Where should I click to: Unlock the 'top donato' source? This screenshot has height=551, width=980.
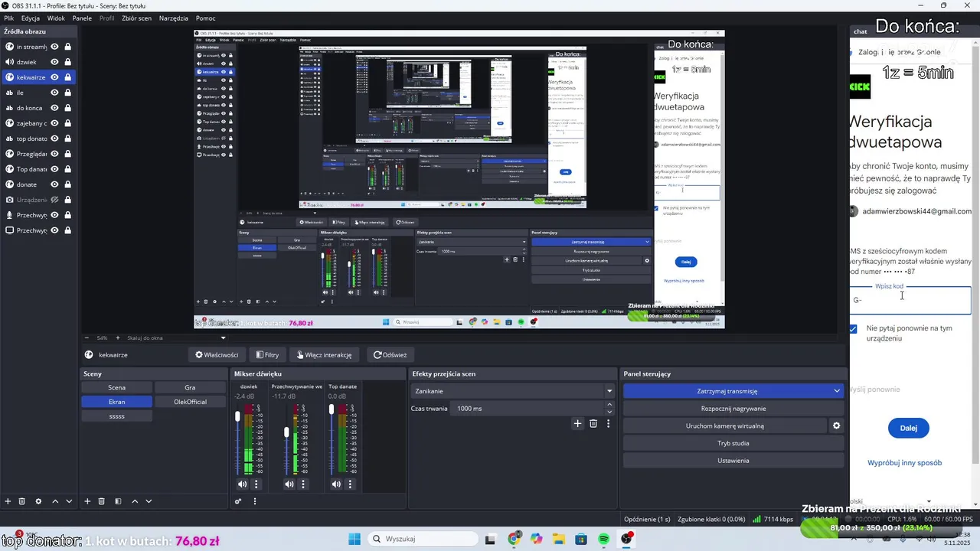(67, 139)
